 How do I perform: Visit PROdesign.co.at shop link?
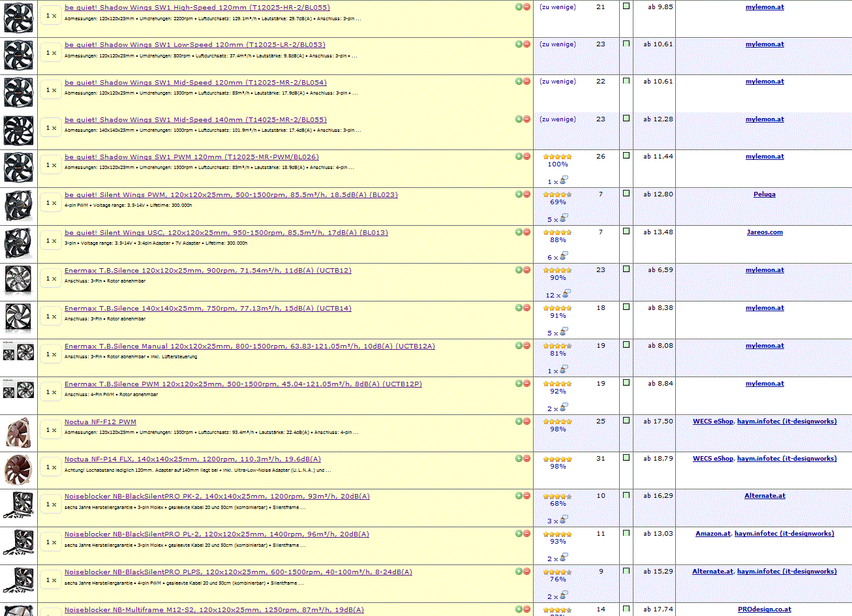tap(765, 609)
